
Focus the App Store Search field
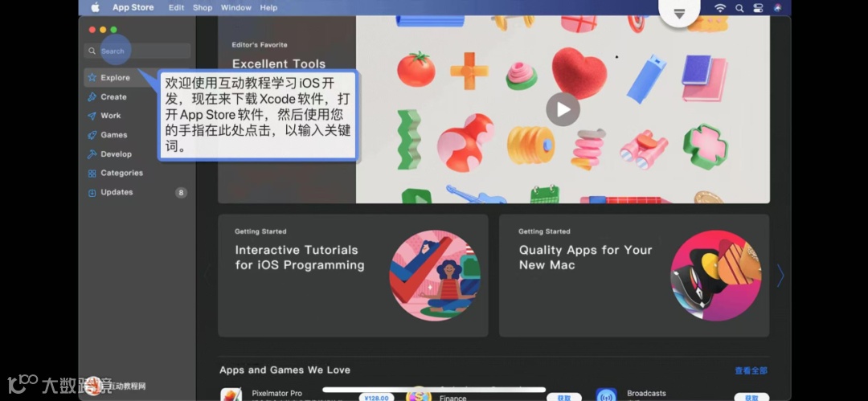pyautogui.click(x=137, y=51)
